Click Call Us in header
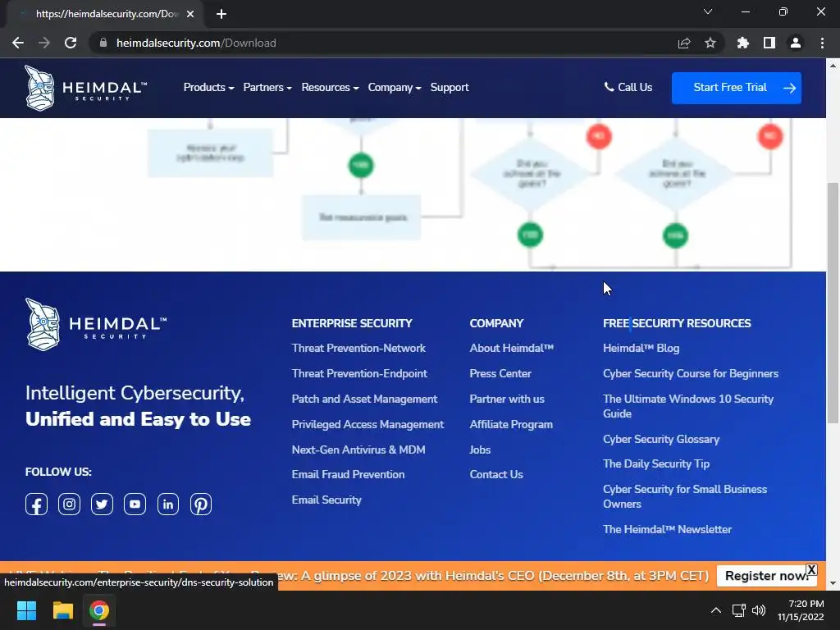 [x=628, y=87]
